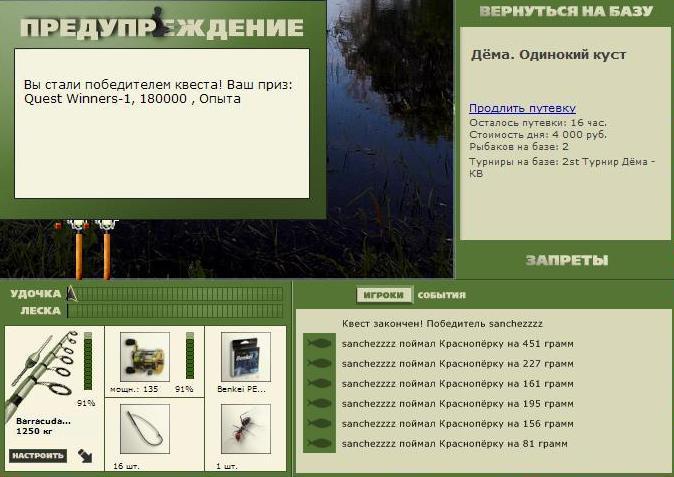This screenshot has height=477, width=674.
Task: Click the fish icon beside 161 грамм
Action: [x=319, y=383]
